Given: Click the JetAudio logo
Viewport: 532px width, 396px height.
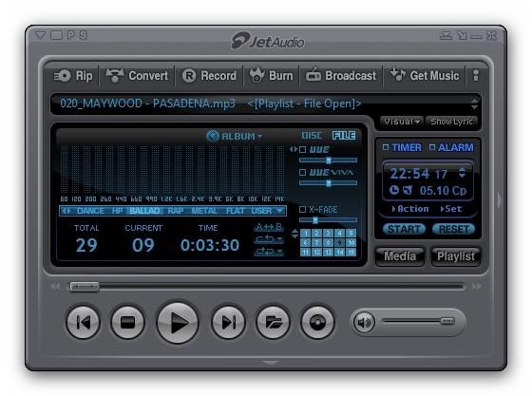Looking at the screenshot, I should point(267,41).
